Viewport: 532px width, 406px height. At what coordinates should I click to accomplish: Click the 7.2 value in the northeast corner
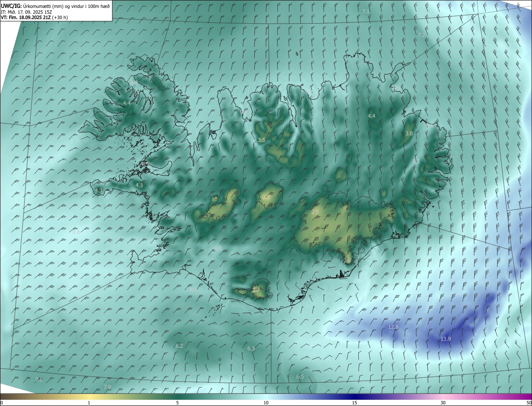421,35
